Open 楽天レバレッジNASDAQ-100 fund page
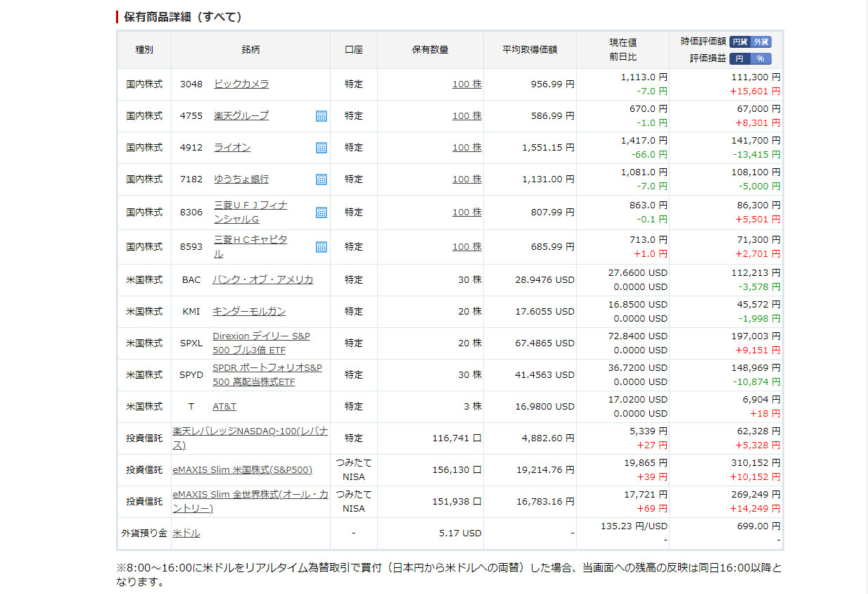Viewport: 868px width, 594px height. pyautogui.click(x=250, y=438)
